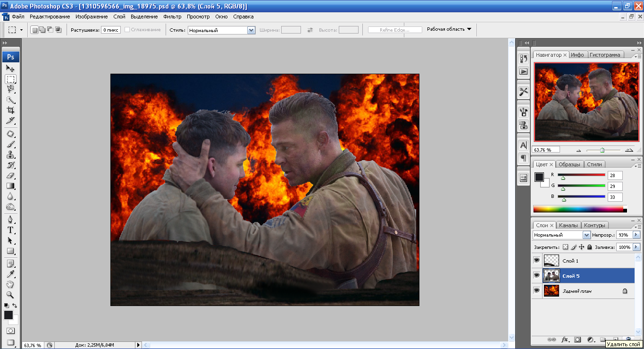
Task: Select the Notes tool
Action: [x=10, y=264]
